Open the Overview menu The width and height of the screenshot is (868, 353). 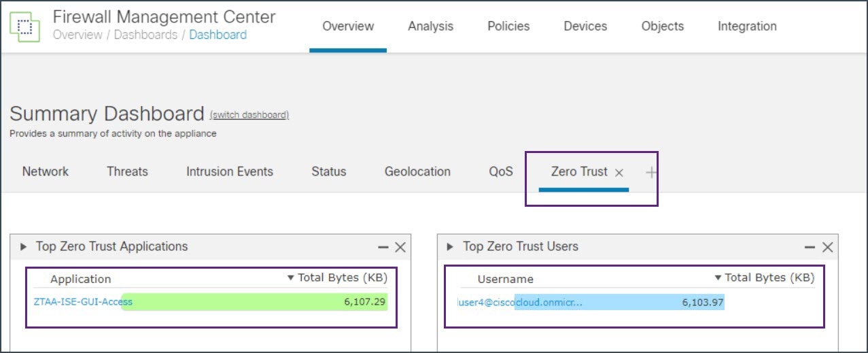348,27
